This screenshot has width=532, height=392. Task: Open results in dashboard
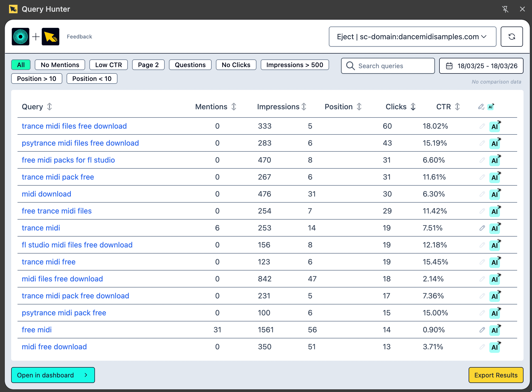pos(53,375)
